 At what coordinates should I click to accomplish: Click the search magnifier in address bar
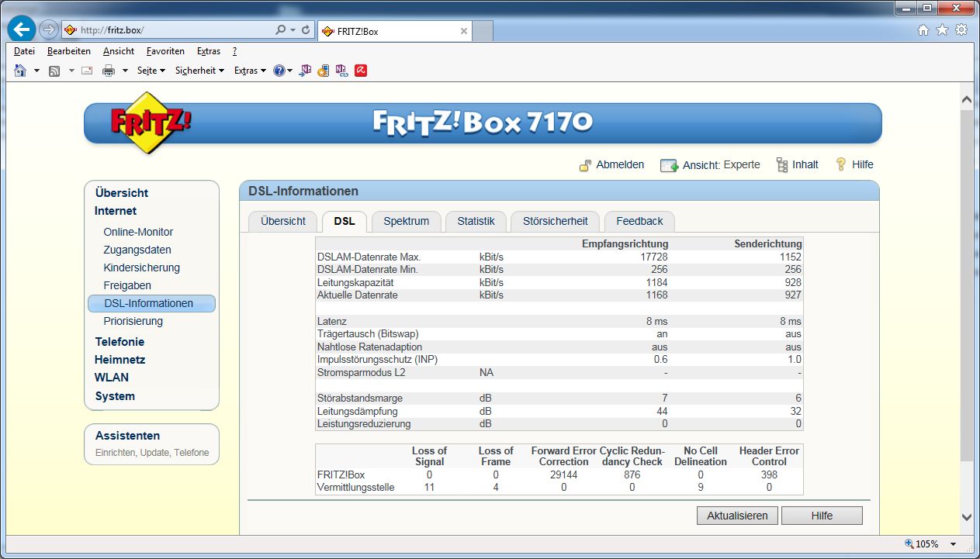coord(281,30)
